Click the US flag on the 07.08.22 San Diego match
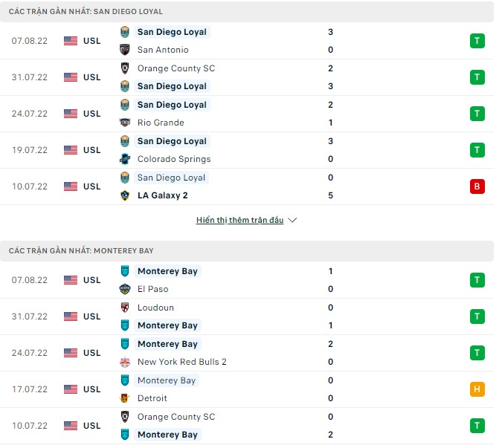Viewport: 502px width, 448px height. click(71, 41)
